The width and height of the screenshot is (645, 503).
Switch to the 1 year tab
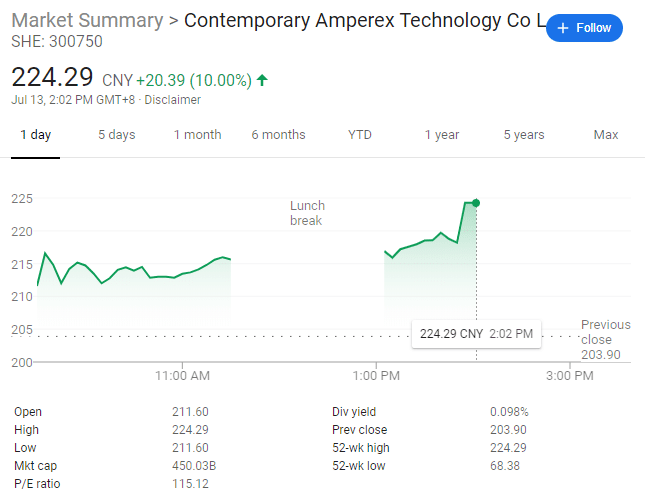click(441, 135)
